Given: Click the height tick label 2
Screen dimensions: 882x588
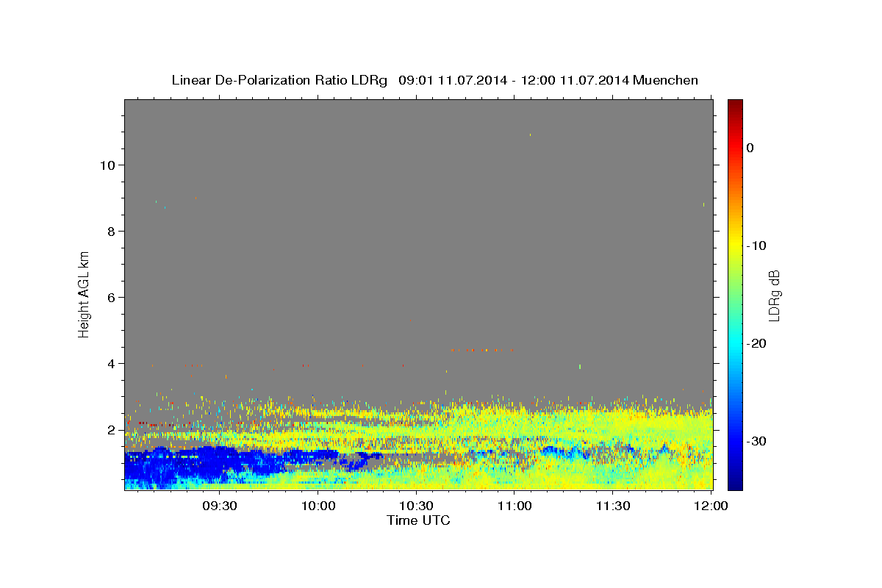Looking at the screenshot, I should click(x=112, y=430).
